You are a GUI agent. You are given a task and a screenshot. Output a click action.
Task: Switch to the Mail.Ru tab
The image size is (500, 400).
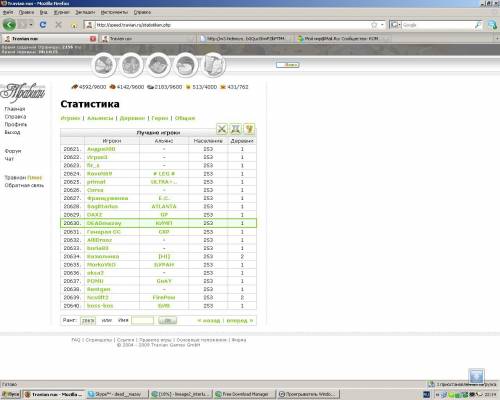point(343,39)
